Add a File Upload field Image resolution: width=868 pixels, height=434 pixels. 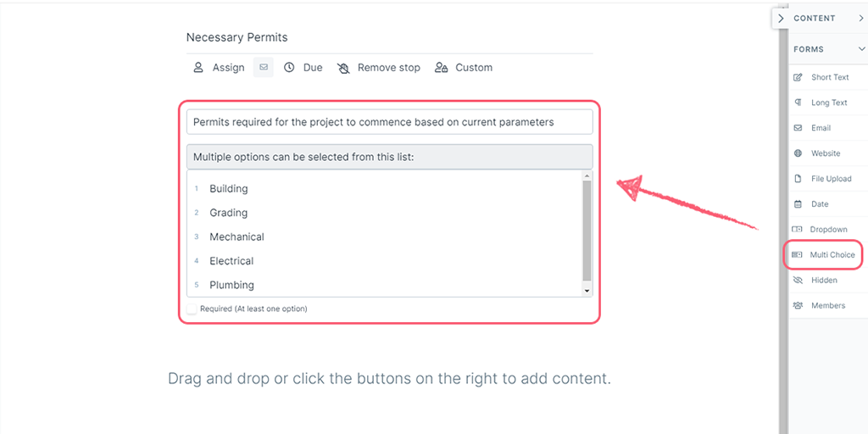830,179
